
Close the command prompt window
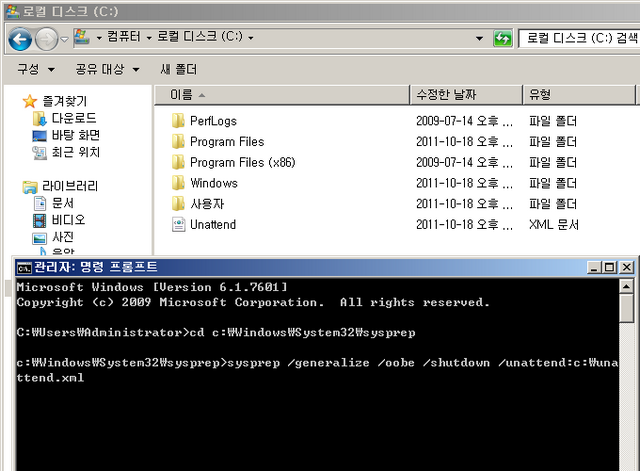pyautogui.click(x=627, y=268)
